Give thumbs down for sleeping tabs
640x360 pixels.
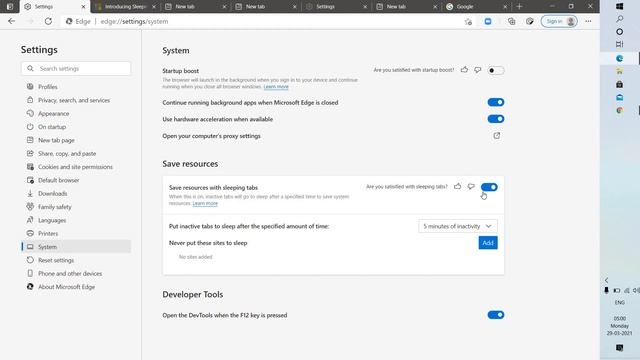pyautogui.click(x=471, y=187)
